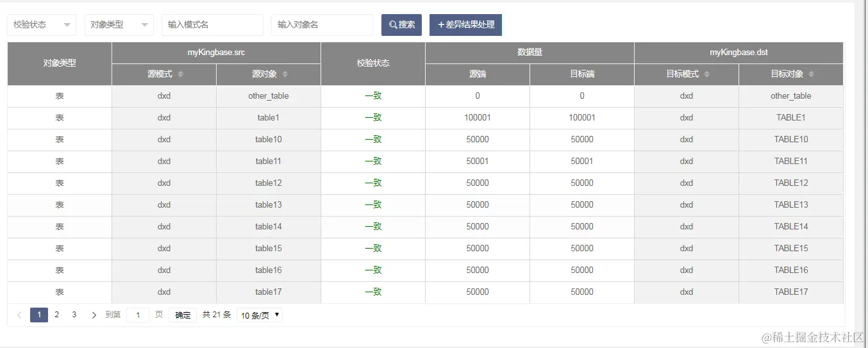Select the table10 source object cell

(269, 140)
